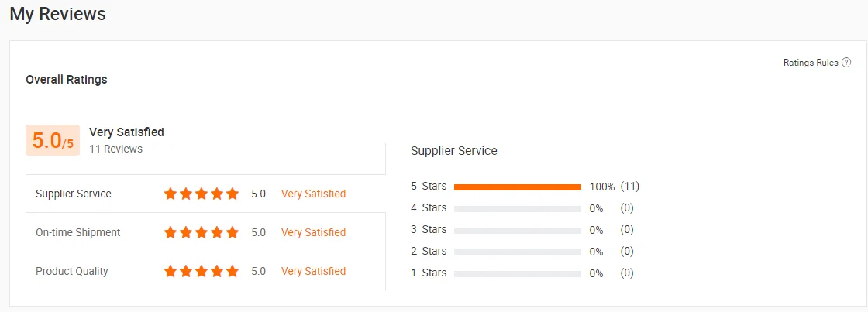Click the orange 5 Stars progress bar
Screen dimensions: 868x312
[x=518, y=187]
